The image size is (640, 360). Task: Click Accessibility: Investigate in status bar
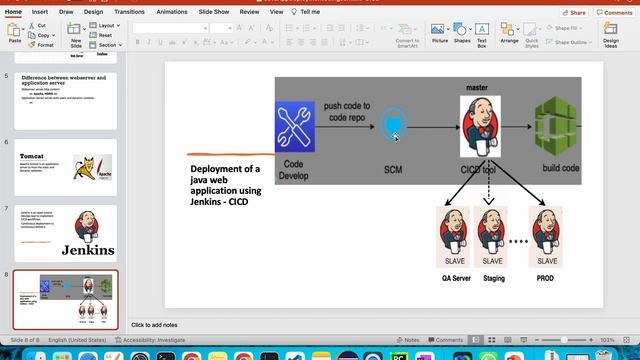pyautogui.click(x=150, y=340)
